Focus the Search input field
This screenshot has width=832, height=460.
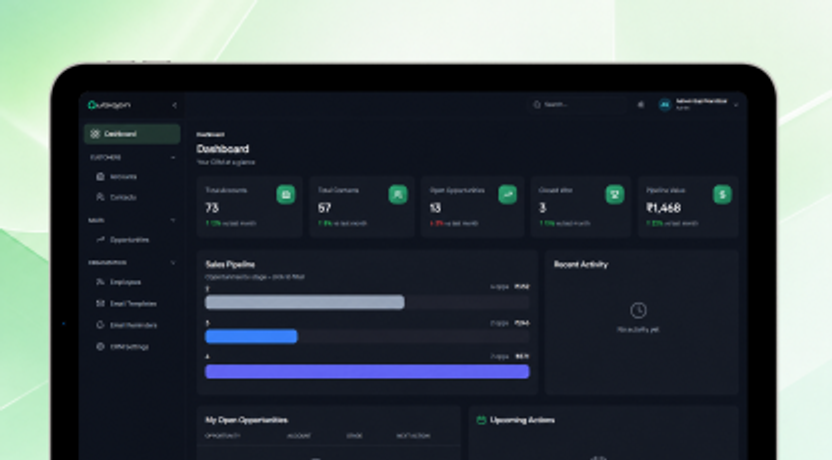point(577,105)
